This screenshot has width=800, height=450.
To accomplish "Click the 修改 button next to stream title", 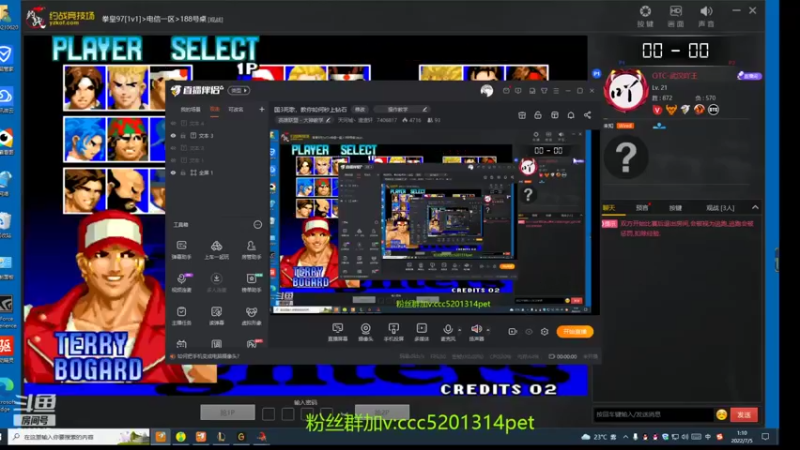I will (360, 109).
